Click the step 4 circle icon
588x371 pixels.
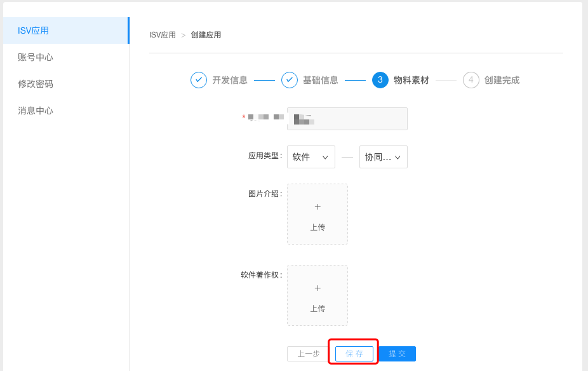[x=471, y=80]
